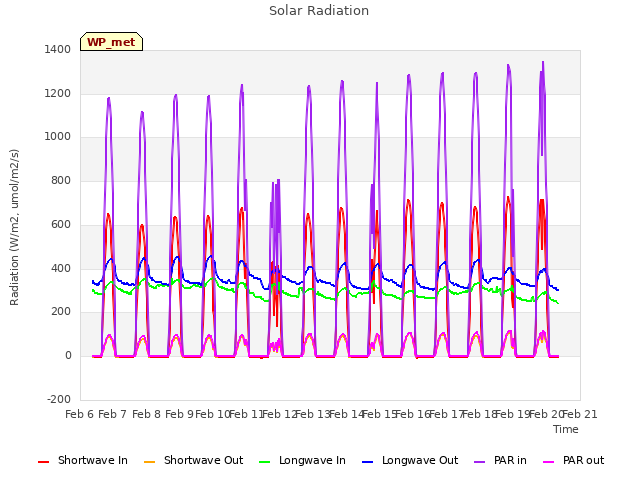The image size is (640, 480).
Task: Click the Longwave In legend label
Action: (x=312, y=460)
